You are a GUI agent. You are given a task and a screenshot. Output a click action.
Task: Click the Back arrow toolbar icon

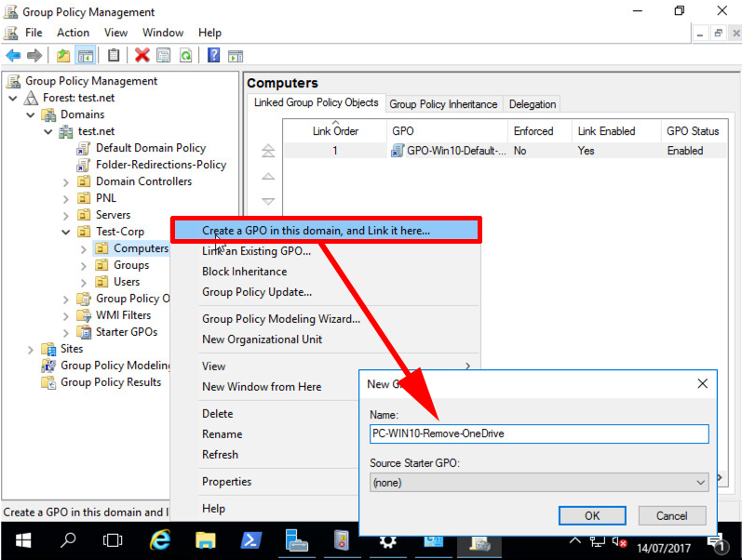(13, 56)
